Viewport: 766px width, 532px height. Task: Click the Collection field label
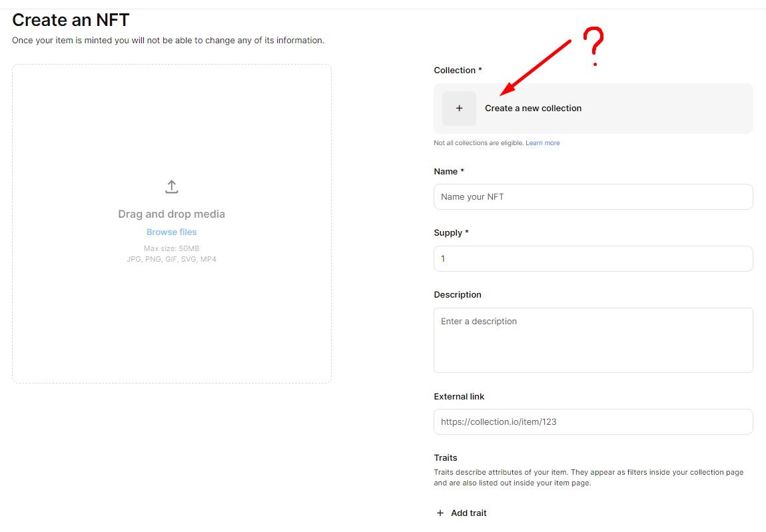pyautogui.click(x=458, y=71)
